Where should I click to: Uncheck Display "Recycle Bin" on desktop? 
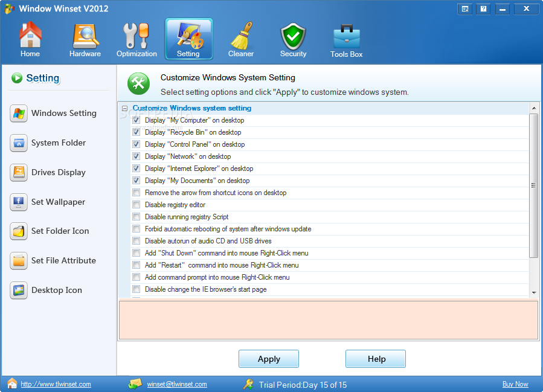pos(137,132)
